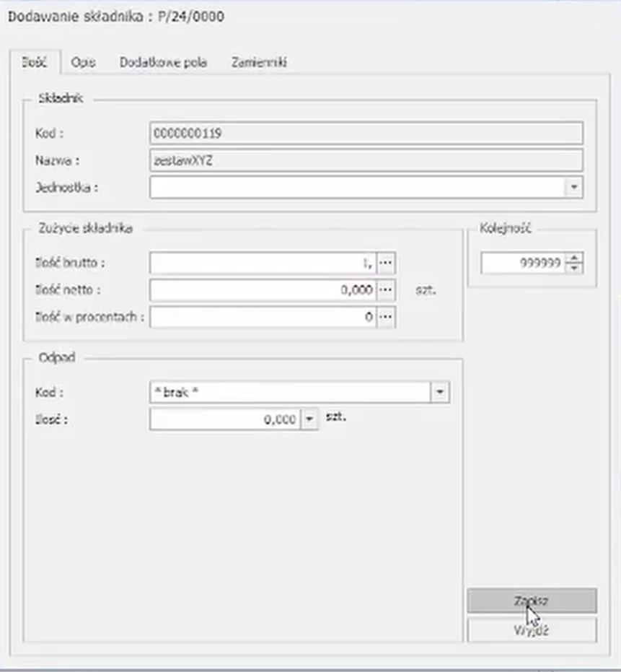This screenshot has height=672, width=621.
Task: Click the Ilość netto input field
Action: click(263, 290)
